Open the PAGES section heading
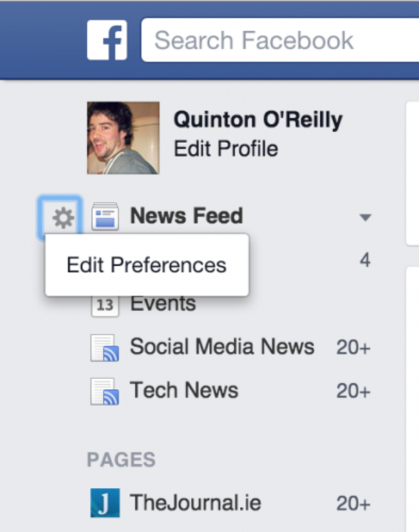 [121, 460]
